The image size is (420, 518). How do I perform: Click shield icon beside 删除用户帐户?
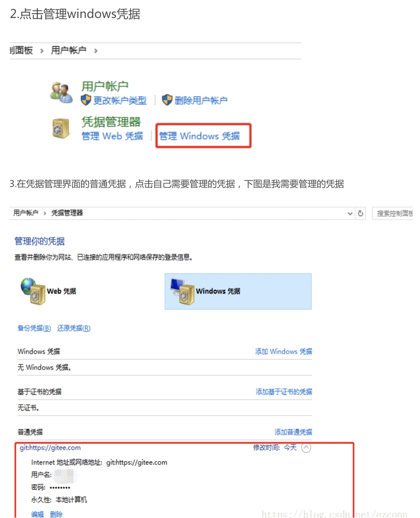click(x=167, y=100)
